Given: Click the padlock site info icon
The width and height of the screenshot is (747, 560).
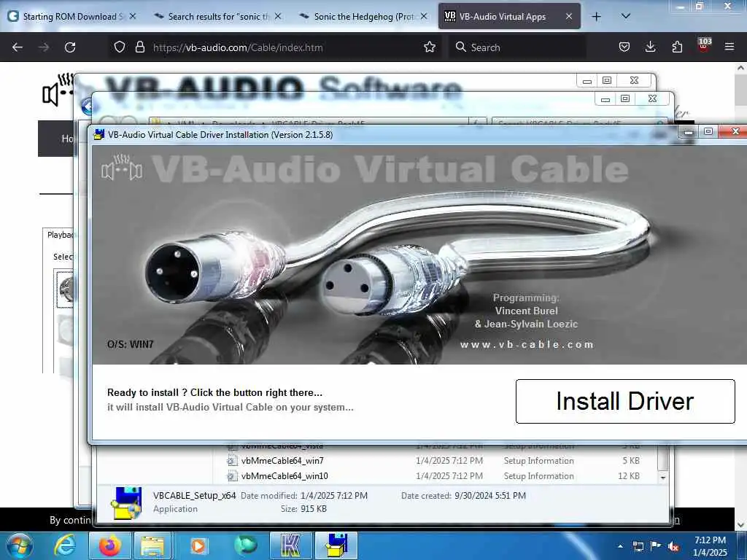Looking at the screenshot, I should pos(139,47).
